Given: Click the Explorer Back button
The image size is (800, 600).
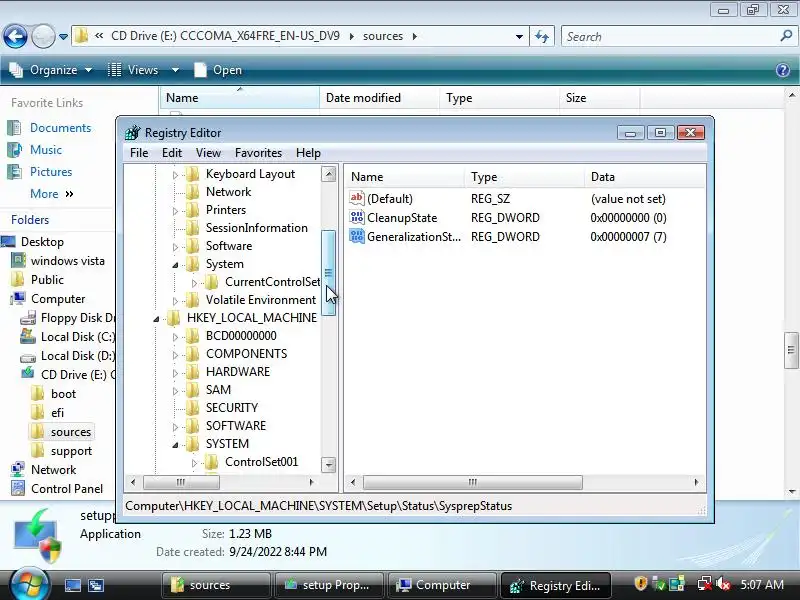Looking at the screenshot, I should [15, 36].
